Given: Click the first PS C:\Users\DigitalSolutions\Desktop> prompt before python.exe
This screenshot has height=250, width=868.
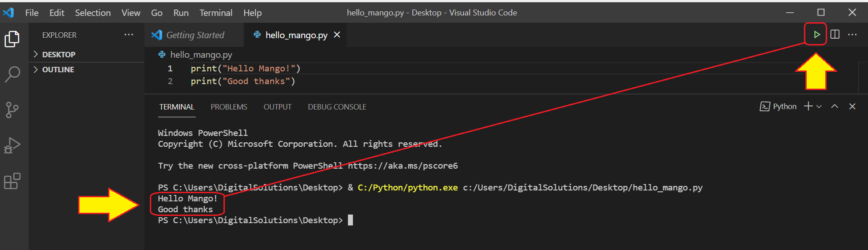Looking at the screenshot, I should 250,188.
